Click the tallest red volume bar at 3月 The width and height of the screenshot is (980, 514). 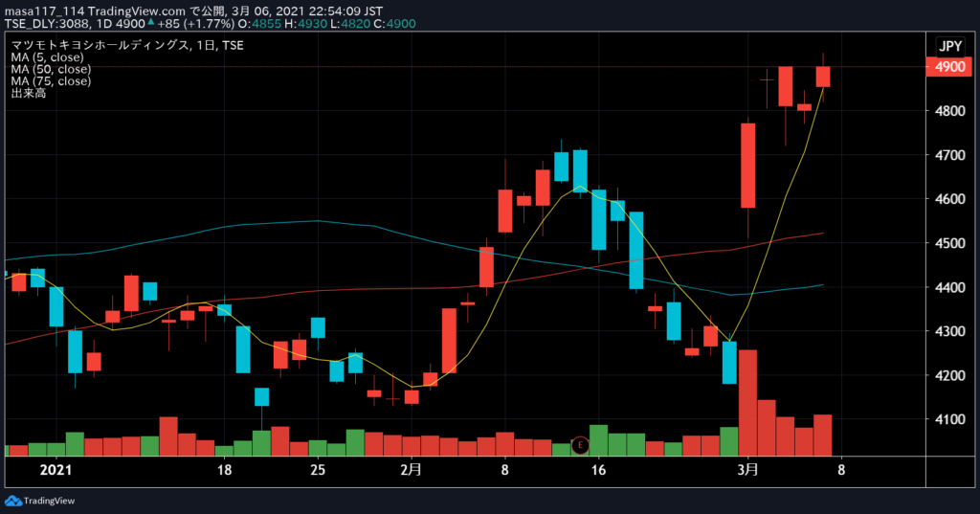pos(747,403)
